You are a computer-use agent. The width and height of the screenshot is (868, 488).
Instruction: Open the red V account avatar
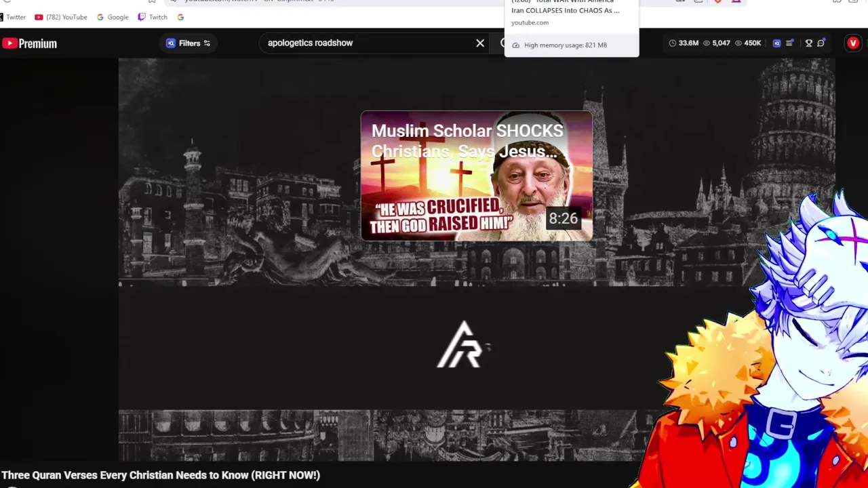853,43
